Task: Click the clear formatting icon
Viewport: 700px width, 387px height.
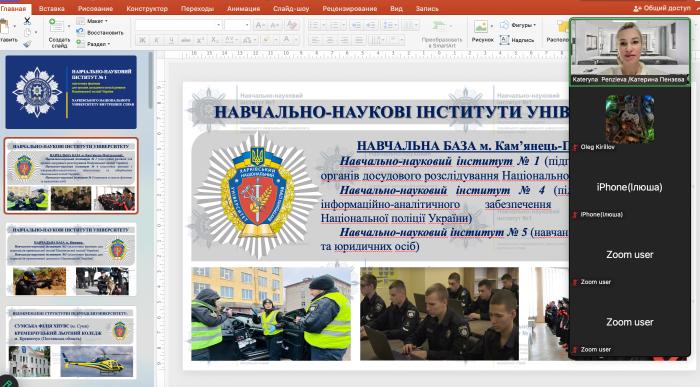Action: click(292, 25)
